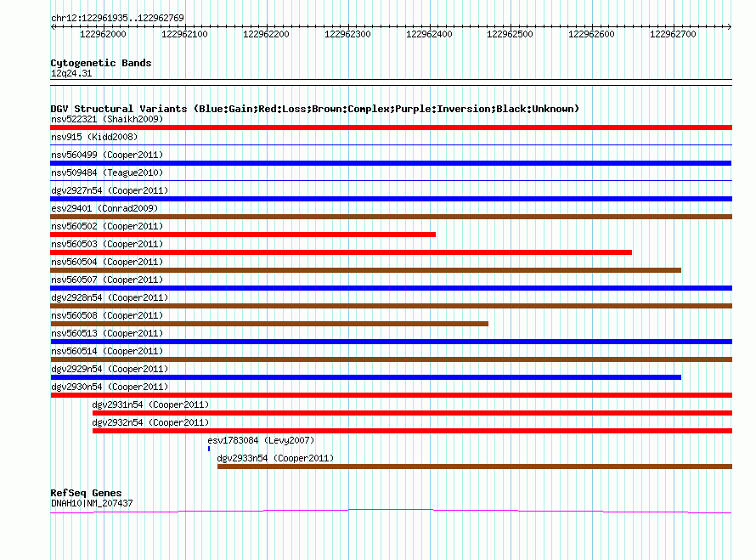The image size is (756, 560).
Task: Select the brown dgv2933n54 bar
Action: point(475,467)
